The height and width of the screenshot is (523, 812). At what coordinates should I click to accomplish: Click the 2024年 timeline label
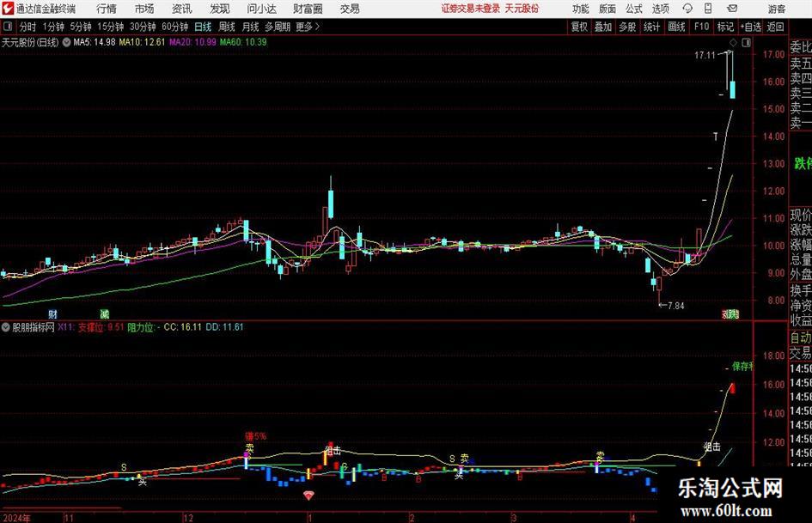pyautogui.click(x=15, y=518)
